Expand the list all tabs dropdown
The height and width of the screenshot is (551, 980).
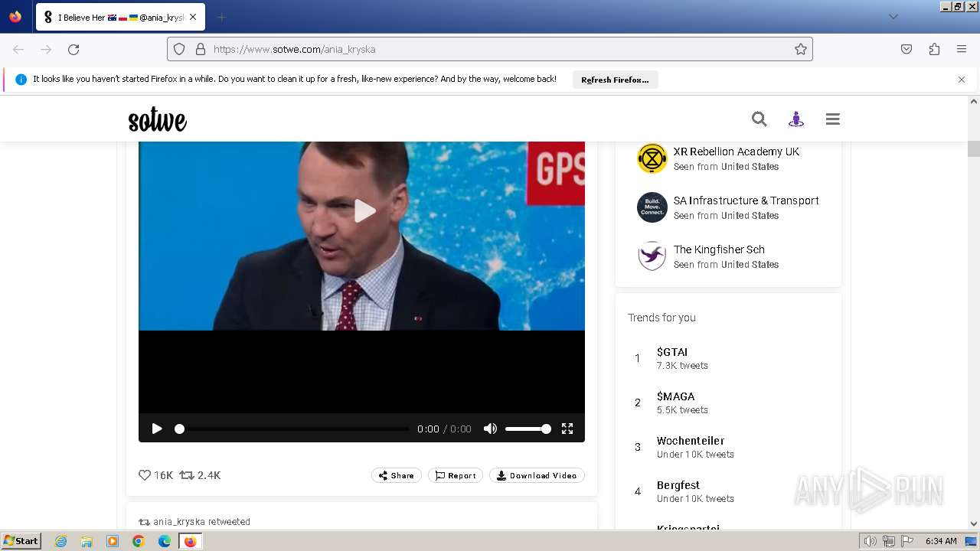(x=893, y=17)
